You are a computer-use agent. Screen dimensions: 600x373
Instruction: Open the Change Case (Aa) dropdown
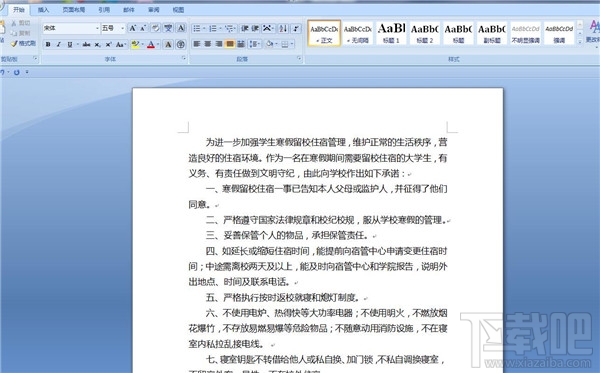[121, 44]
